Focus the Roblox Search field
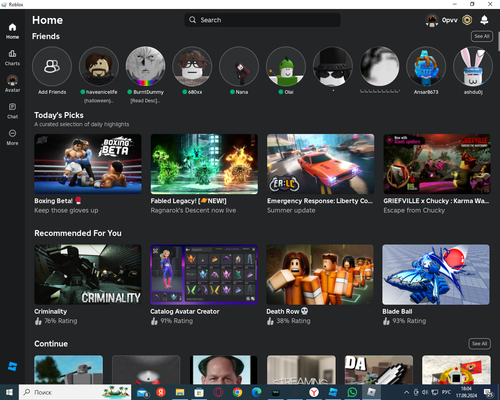The height and width of the screenshot is (400, 500). pos(262,20)
